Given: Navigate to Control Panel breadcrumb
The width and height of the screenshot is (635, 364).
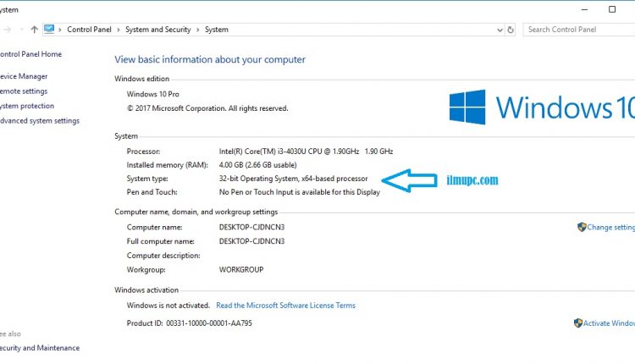Looking at the screenshot, I should tap(89, 29).
